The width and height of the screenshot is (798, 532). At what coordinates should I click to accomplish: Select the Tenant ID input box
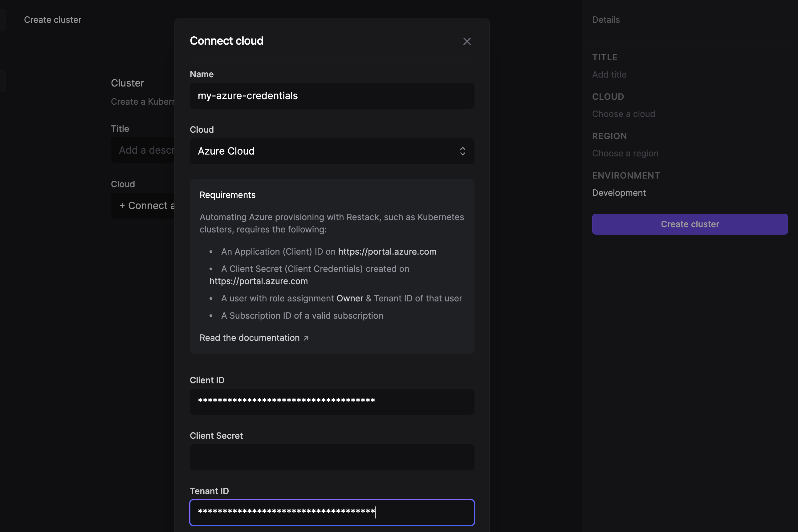pos(332,513)
